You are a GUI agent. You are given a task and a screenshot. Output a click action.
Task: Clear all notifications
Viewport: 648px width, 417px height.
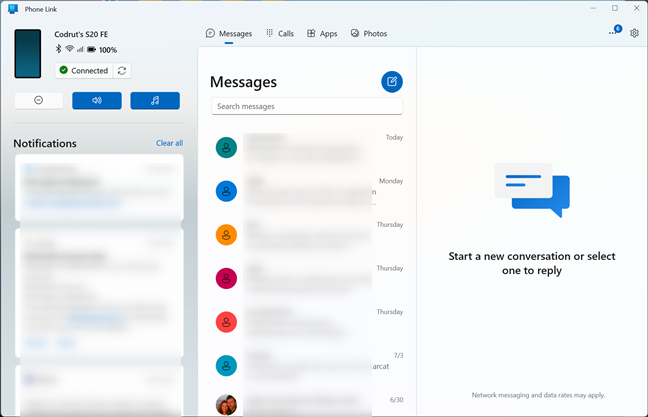pyautogui.click(x=169, y=143)
